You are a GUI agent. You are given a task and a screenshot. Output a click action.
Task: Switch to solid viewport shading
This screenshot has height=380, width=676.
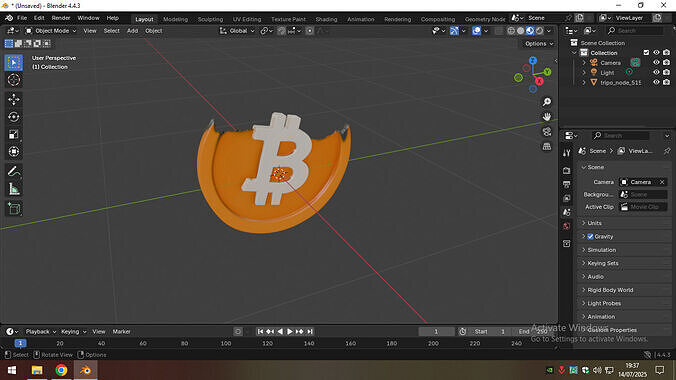pos(520,31)
